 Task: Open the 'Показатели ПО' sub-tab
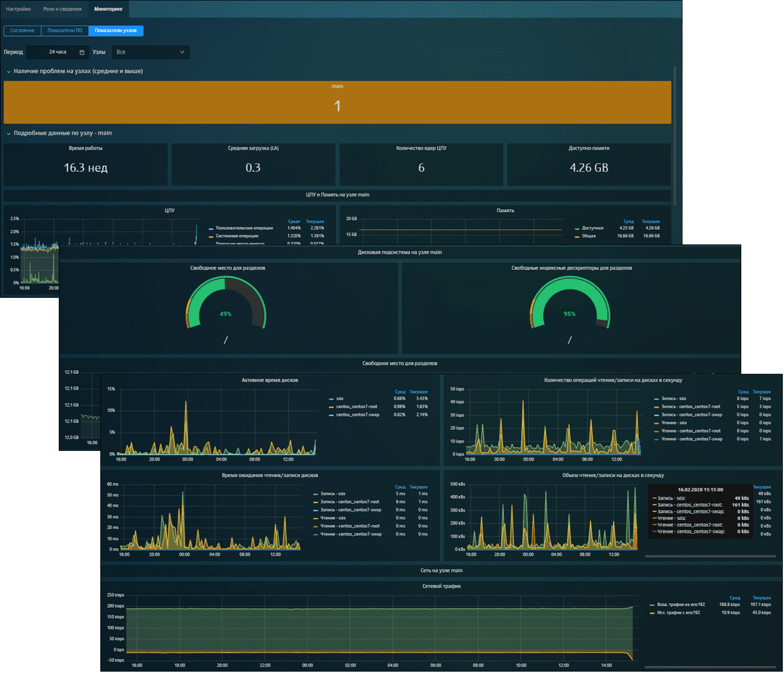65,30
